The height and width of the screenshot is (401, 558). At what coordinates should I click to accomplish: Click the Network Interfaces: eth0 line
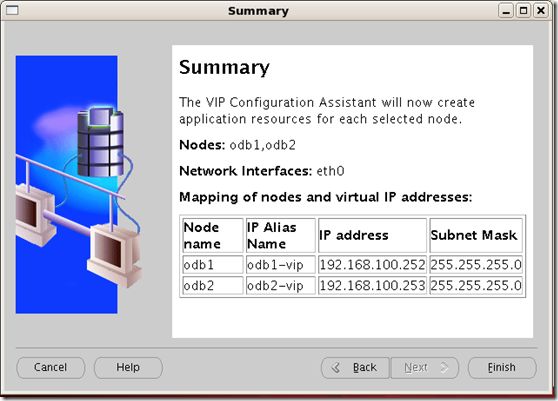[x=262, y=171]
